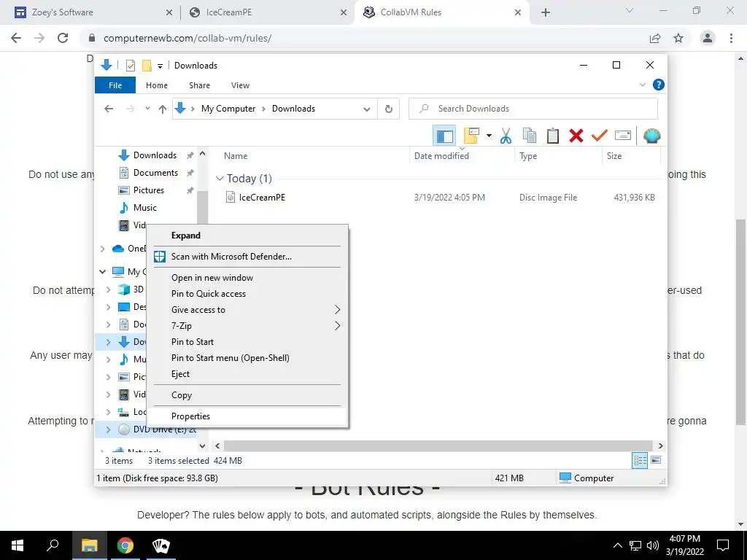Sort by the Type column header
747x560 pixels.
tap(528, 156)
